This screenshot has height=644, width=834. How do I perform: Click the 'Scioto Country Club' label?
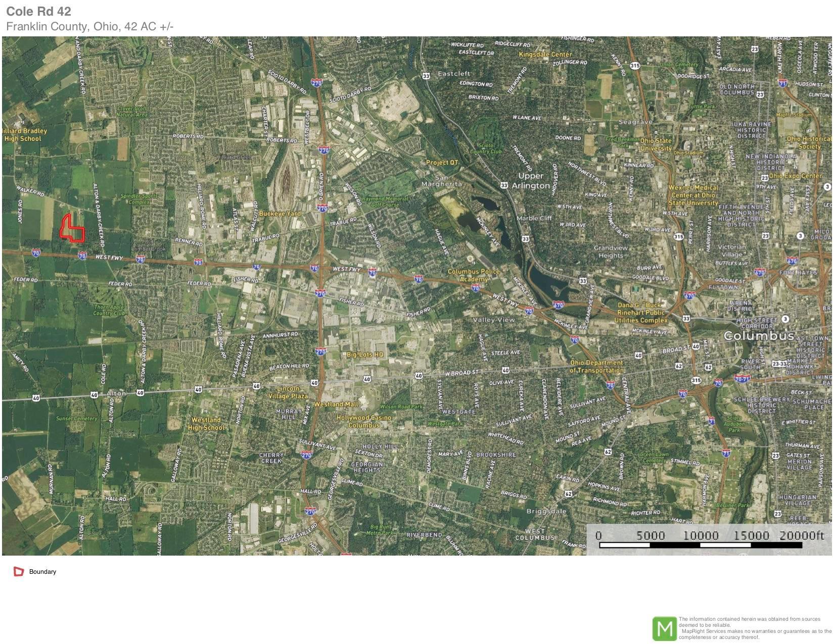[x=486, y=148]
